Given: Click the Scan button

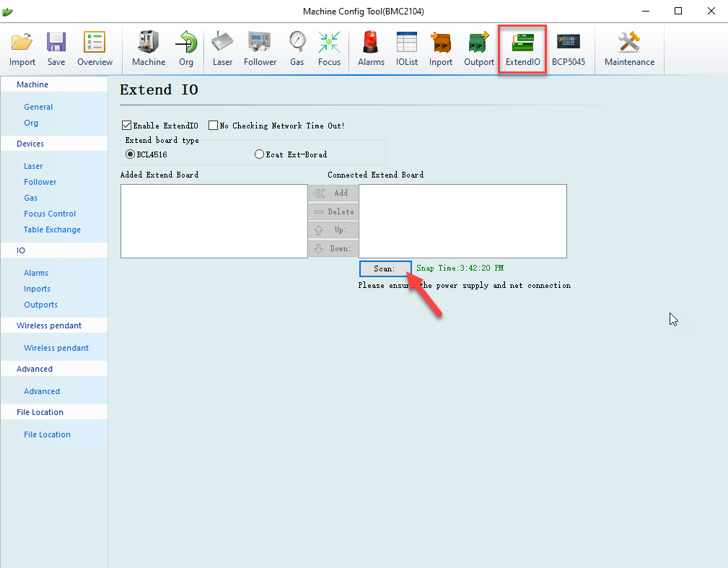Looking at the screenshot, I should tap(385, 268).
